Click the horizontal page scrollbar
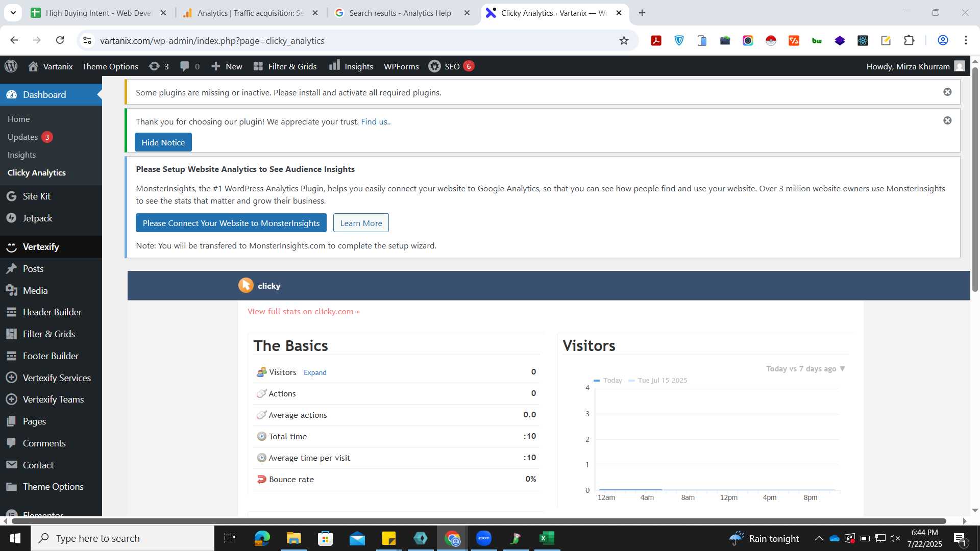The width and height of the screenshot is (980, 551). click(479, 521)
